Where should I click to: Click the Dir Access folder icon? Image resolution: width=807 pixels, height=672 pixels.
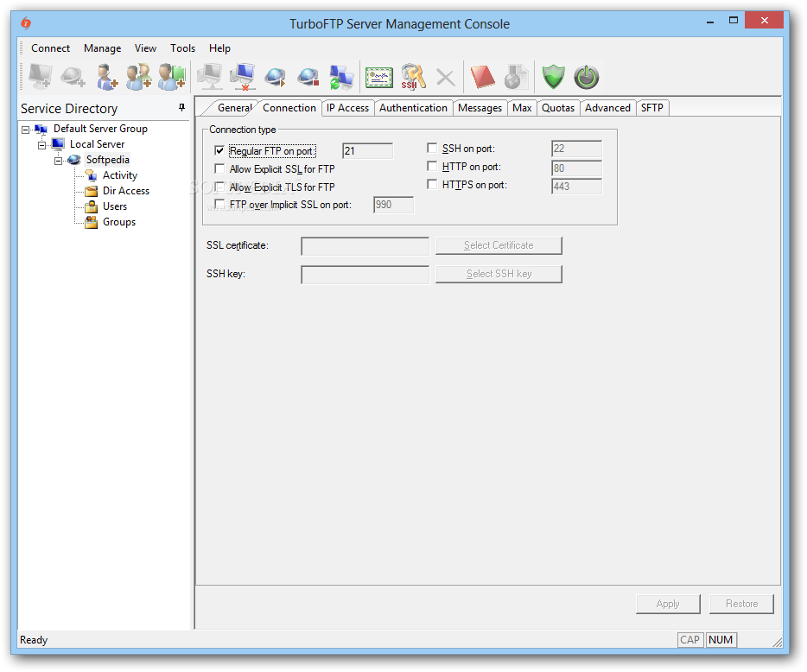(92, 191)
